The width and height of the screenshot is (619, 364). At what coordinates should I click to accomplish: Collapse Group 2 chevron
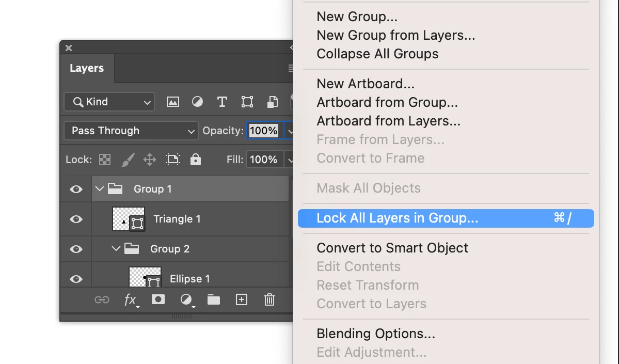(x=116, y=249)
